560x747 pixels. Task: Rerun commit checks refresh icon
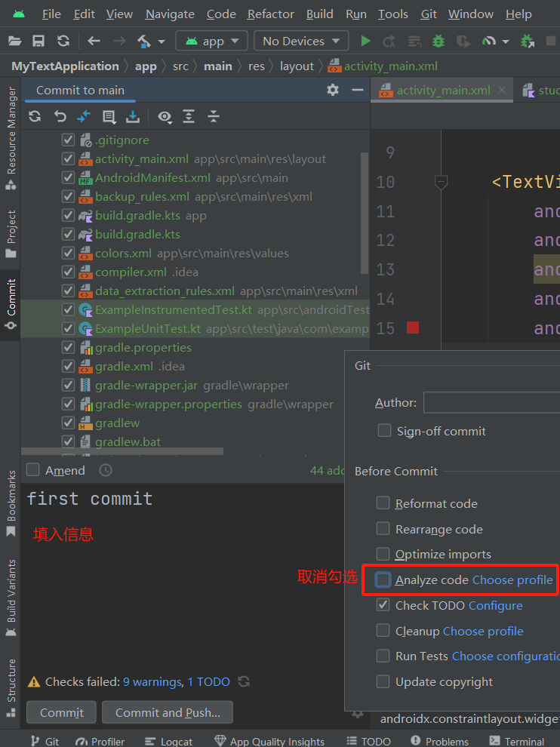pyautogui.click(x=244, y=682)
